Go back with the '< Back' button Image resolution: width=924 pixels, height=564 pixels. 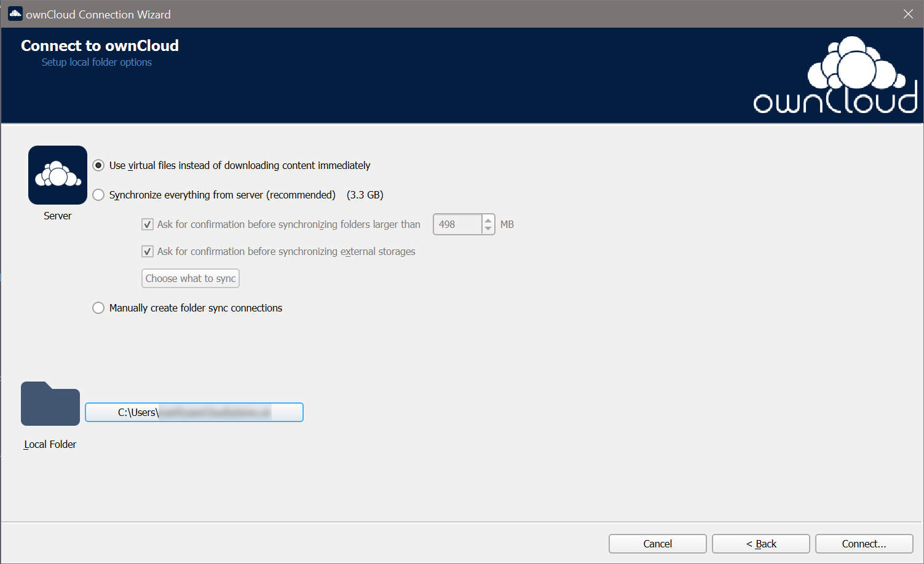pyautogui.click(x=761, y=544)
